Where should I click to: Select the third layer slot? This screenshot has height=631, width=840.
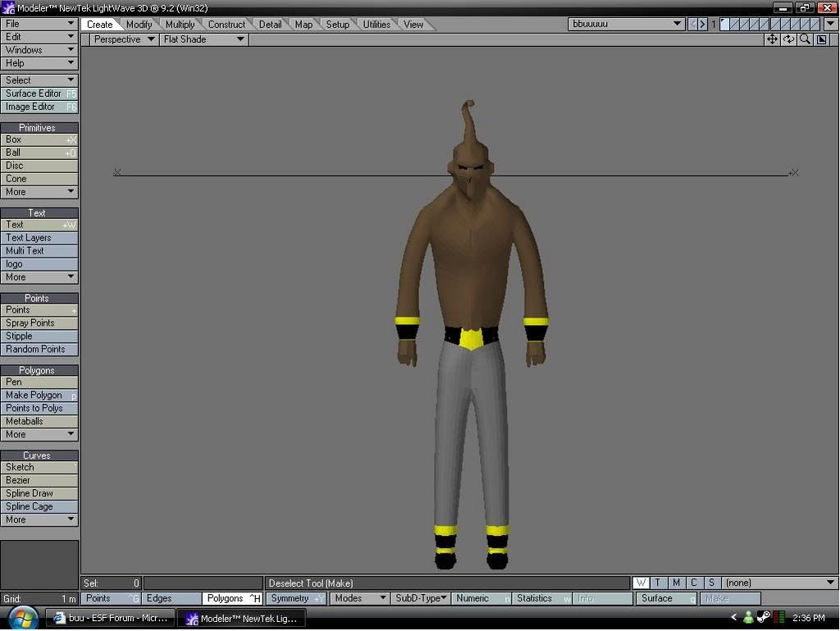[744, 24]
